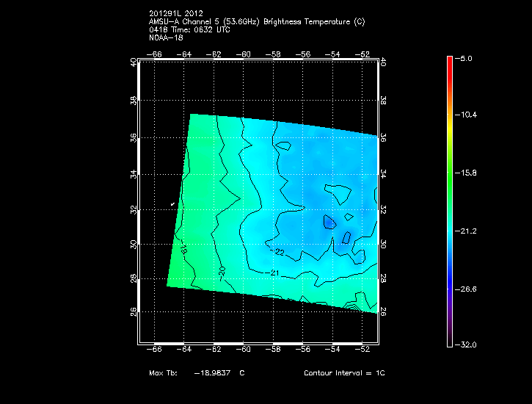Screen dimensions: 532x404
Task: Click the 26 latitude label on right axis
Action: coord(384,311)
